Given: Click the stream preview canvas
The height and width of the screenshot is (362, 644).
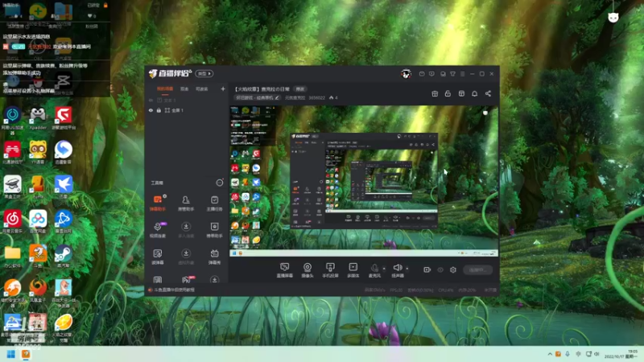Looking at the screenshot, I should [x=364, y=181].
